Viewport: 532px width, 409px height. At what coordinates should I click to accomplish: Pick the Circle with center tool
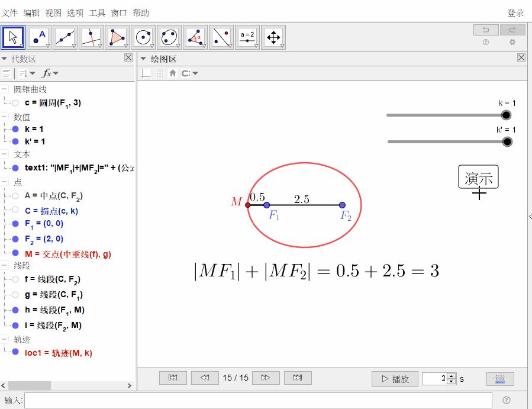point(143,37)
